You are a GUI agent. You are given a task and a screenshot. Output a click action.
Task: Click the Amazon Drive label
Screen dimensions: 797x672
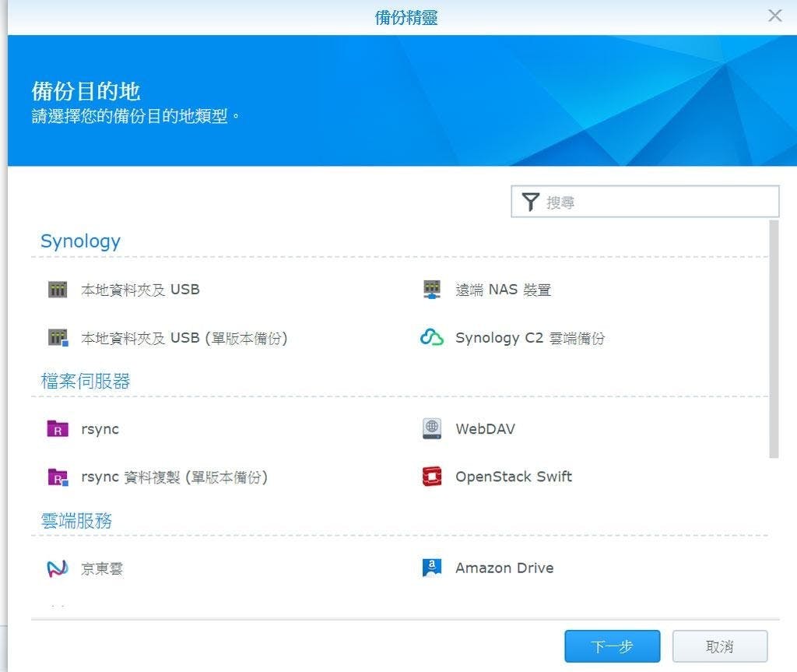504,568
